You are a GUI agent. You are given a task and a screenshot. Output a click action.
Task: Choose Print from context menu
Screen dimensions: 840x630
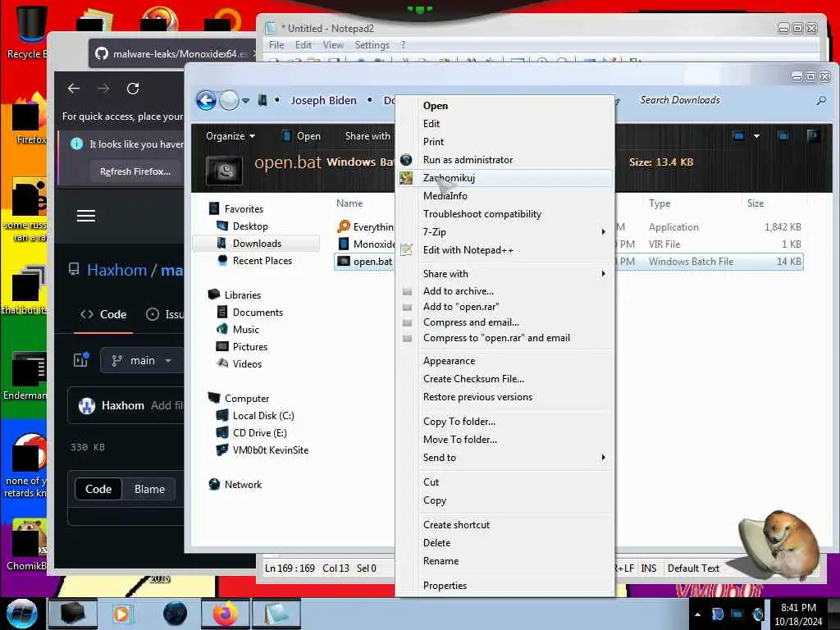click(505, 142)
